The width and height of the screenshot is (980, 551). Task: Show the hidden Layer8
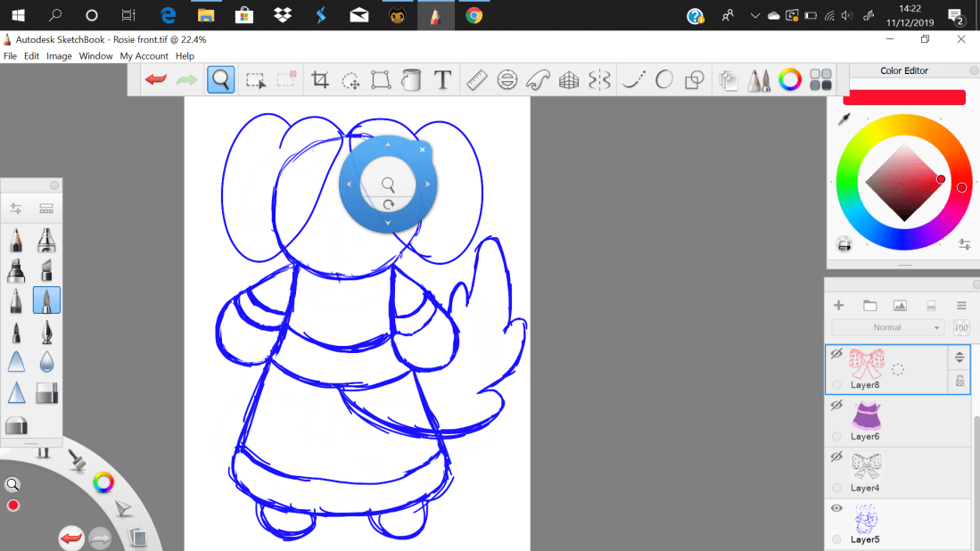[x=836, y=354]
